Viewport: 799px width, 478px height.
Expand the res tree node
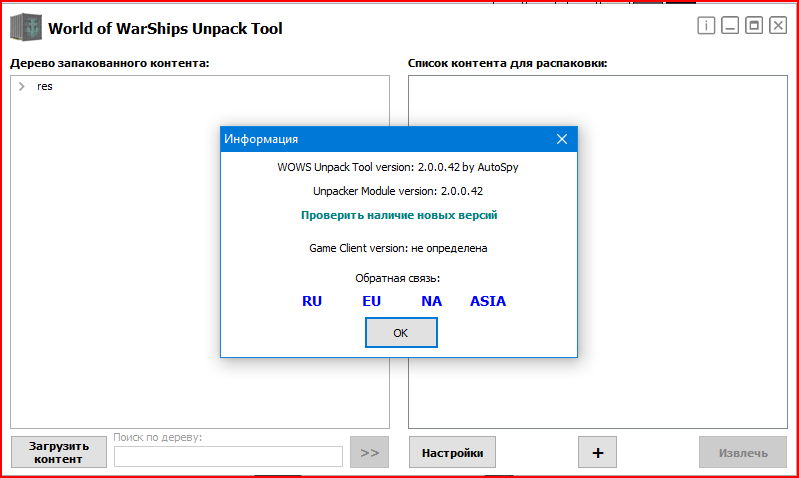21,87
